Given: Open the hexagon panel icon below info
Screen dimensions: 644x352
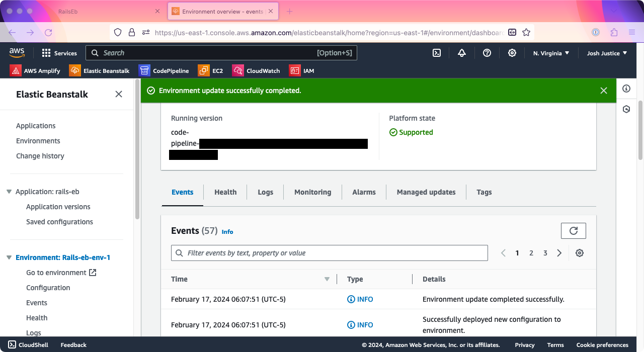Looking at the screenshot, I should (626, 109).
